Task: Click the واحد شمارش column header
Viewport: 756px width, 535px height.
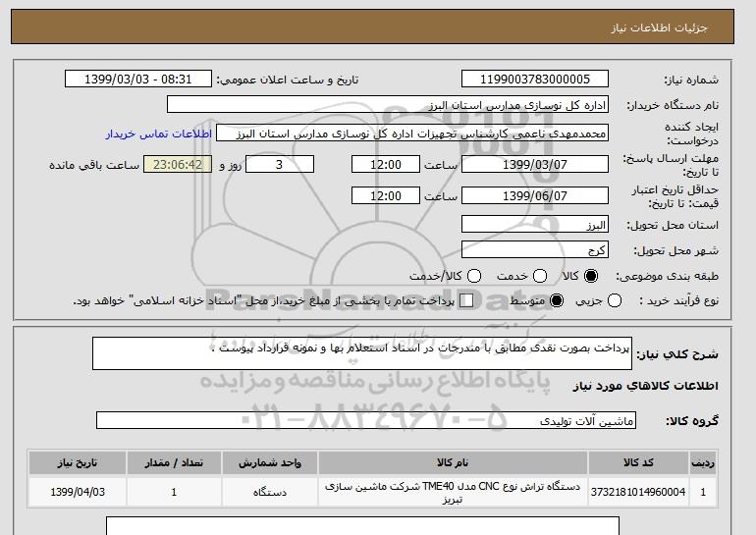Action: 270,462
